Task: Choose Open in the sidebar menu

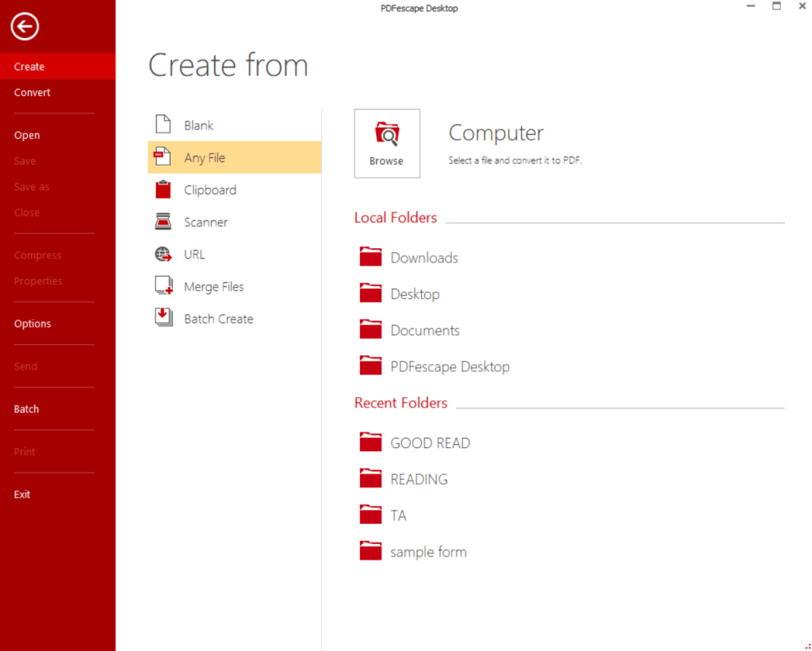Action: pyautogui.click(x=27, y=135)
